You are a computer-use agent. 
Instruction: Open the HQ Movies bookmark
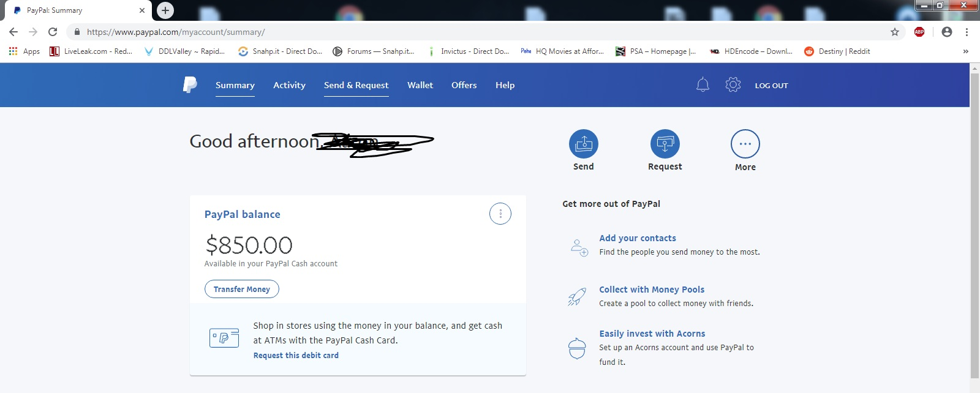pos(562,51)
